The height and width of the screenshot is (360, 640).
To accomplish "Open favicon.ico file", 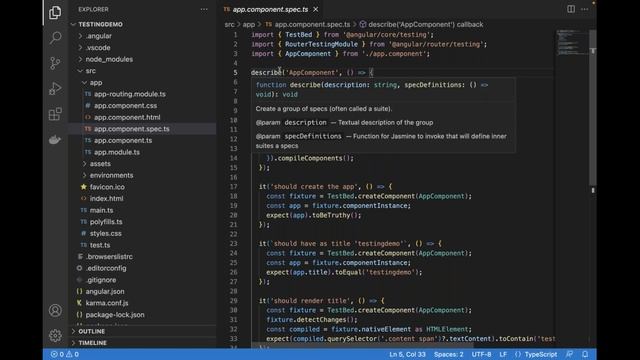I will point(107,187).
